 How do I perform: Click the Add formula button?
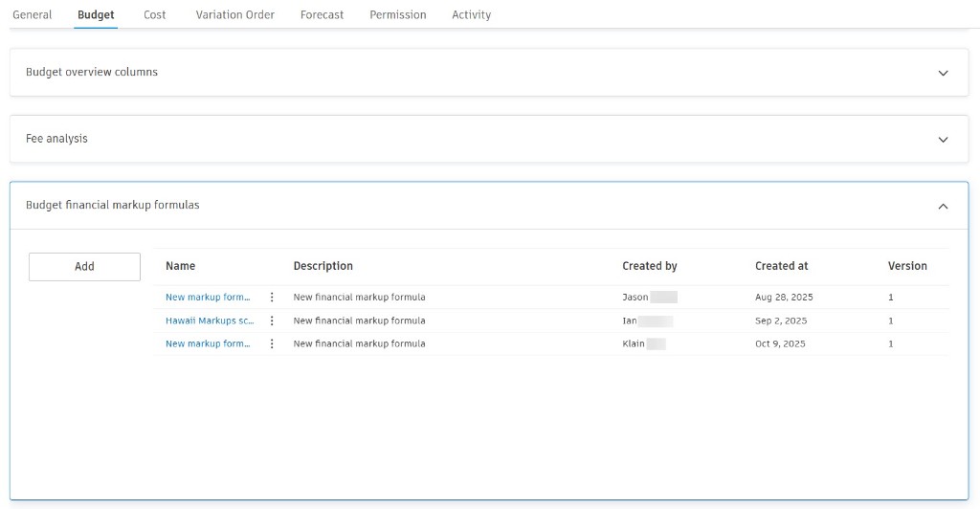click(84, 267)
